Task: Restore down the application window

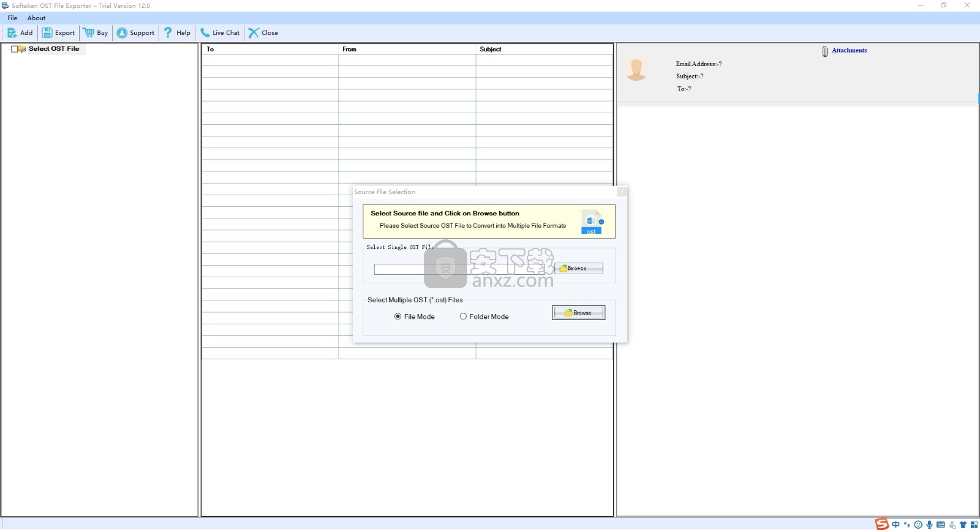Action: click(944, 6)
